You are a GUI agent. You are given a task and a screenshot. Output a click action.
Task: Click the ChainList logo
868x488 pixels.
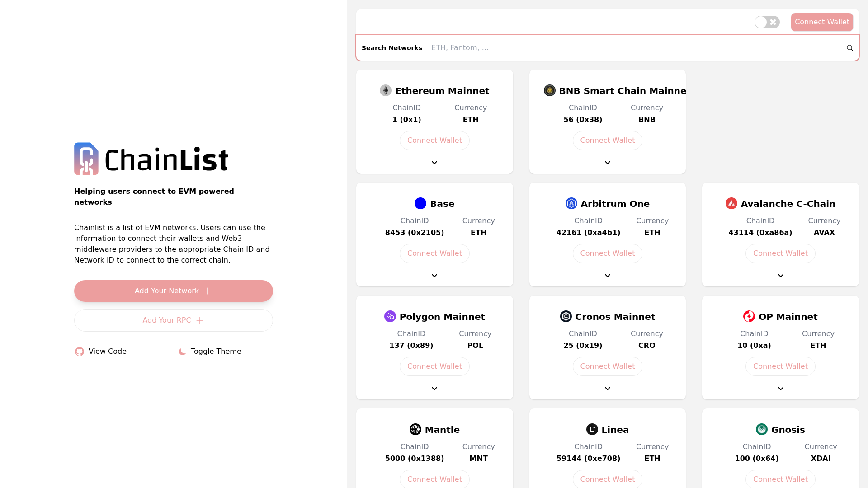click(151, 159)
